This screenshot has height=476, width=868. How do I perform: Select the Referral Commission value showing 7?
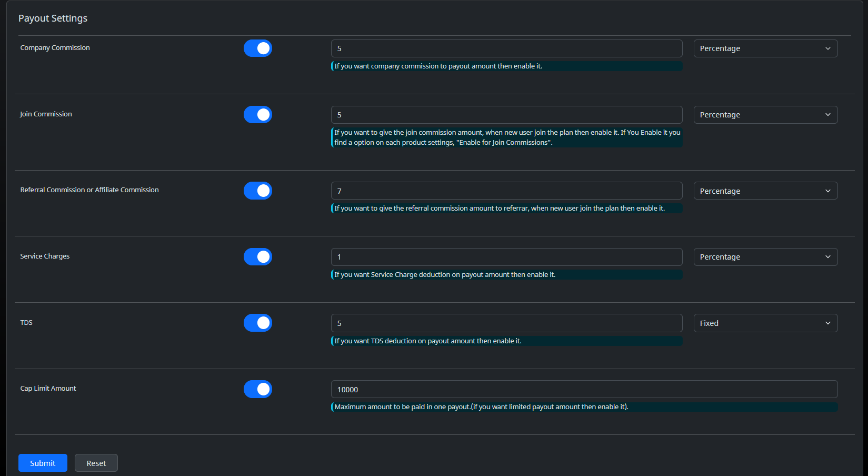(506, 191)
